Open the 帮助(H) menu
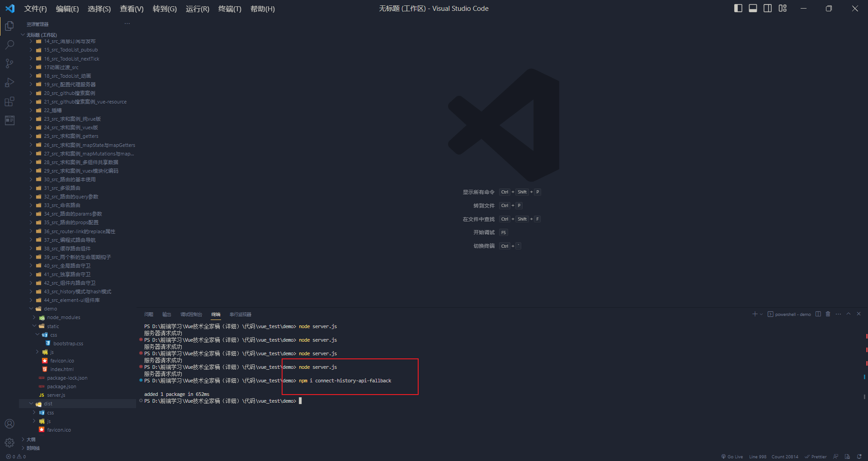This screenshot has height=461, width=868. (x=263, y=9)
